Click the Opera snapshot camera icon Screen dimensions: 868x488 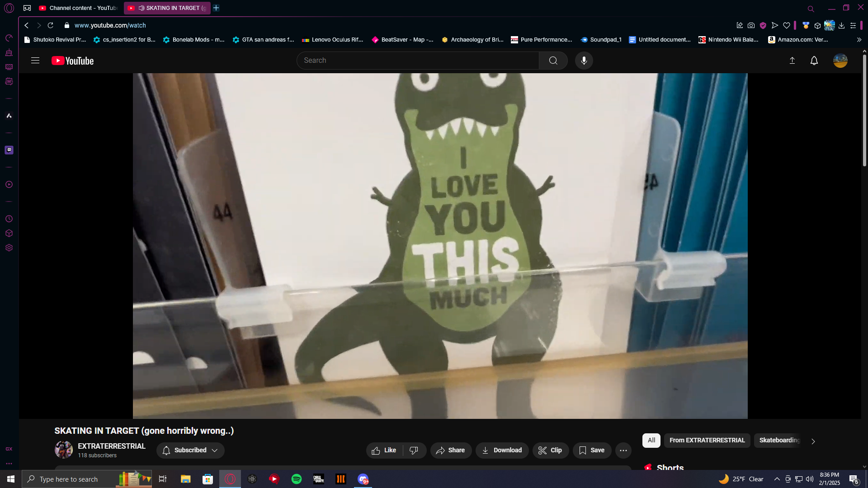[751, 26]
